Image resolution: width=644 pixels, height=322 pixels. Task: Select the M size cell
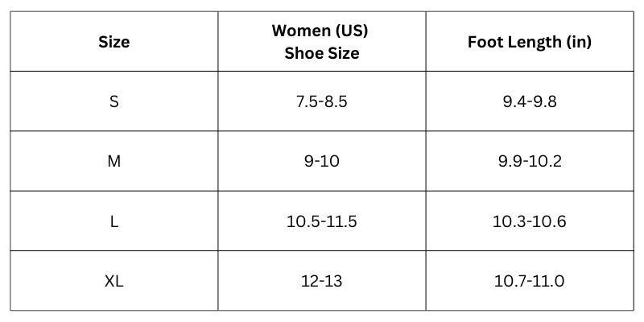click(x=114, y=161)
